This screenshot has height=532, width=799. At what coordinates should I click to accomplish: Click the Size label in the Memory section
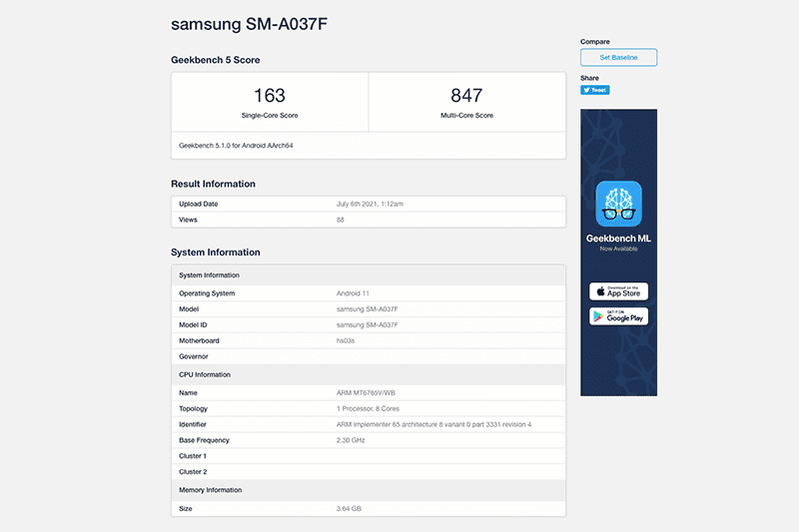click(186, 509)
